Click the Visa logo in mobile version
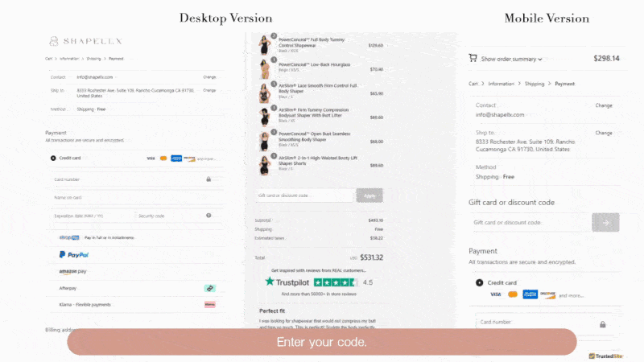 click(496, 294)
